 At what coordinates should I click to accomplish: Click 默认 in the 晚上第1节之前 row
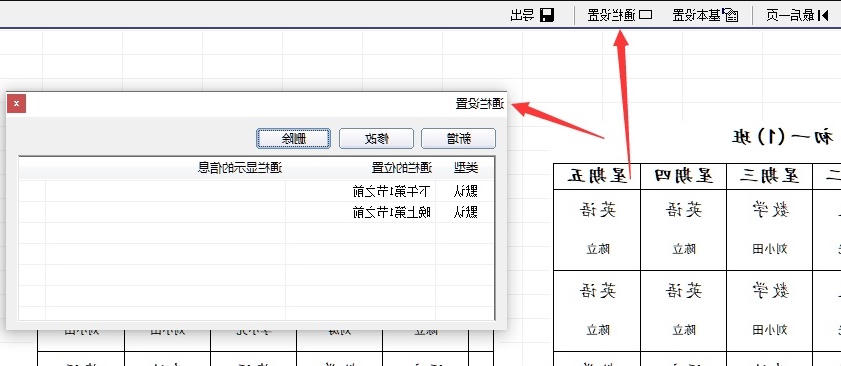click(x=465, y=213)
